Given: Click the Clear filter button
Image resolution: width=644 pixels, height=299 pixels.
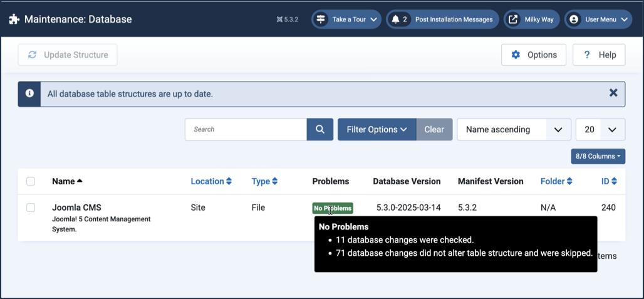Looking at the screenshot, I should (434, 129).
